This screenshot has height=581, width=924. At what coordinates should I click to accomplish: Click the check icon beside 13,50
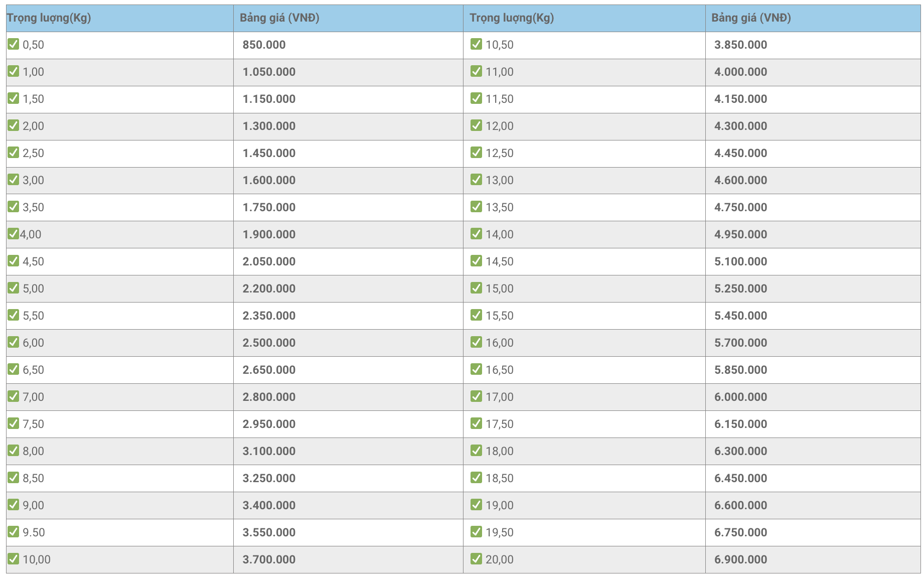(x=476, y=207)
